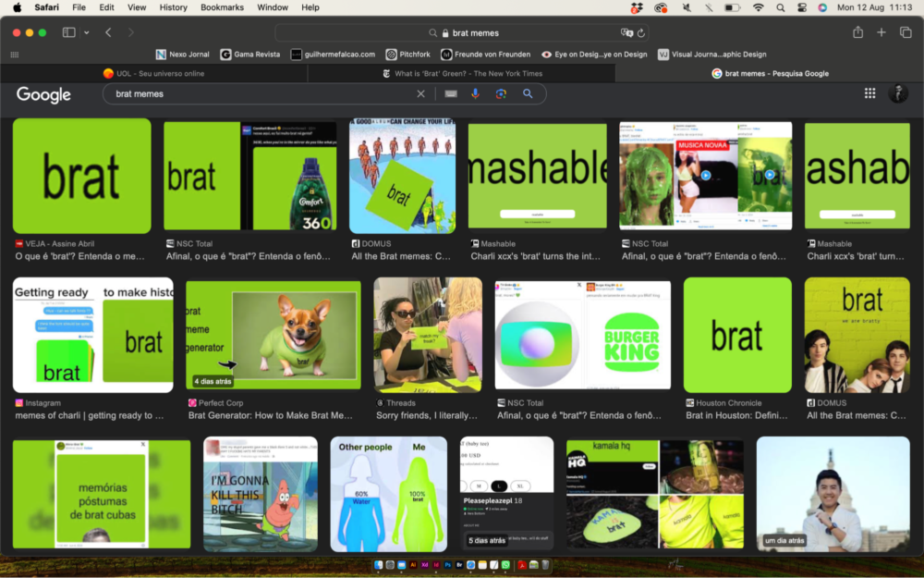Open the brat meme generator dog thumbnail

[274, 335]
